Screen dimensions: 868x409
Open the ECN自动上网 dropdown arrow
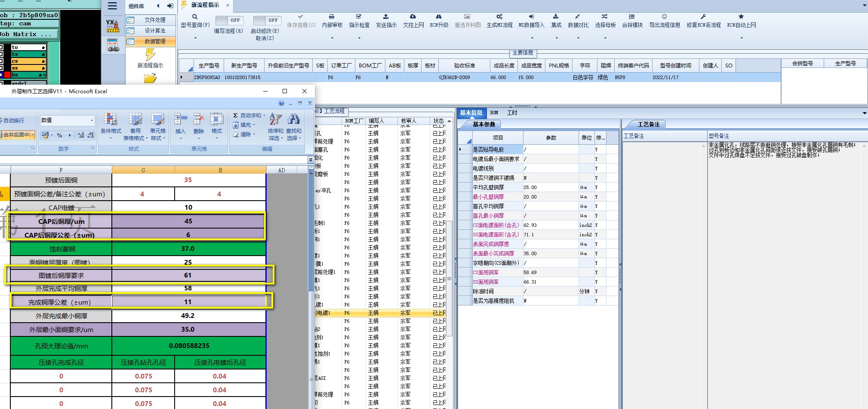(x=742, y=38)
